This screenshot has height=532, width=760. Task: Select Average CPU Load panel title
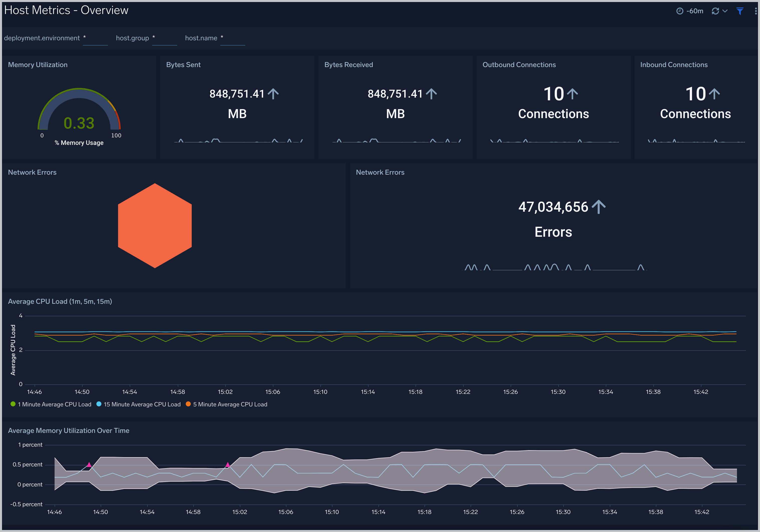60,301
